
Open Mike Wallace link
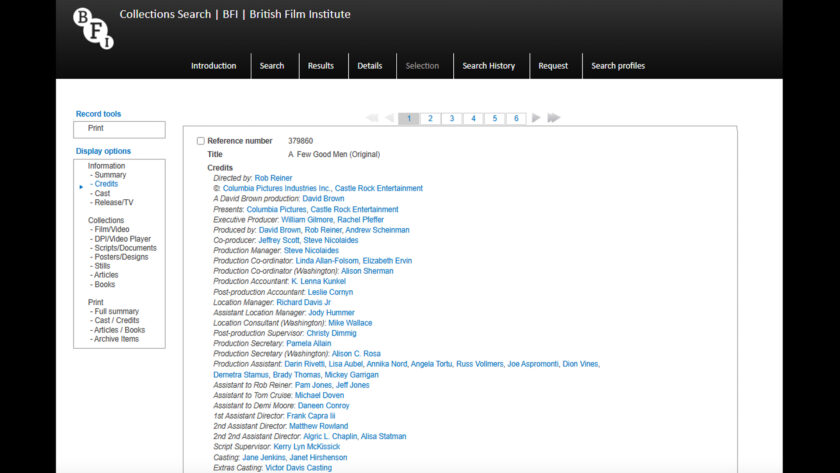(x=350, y=323)
